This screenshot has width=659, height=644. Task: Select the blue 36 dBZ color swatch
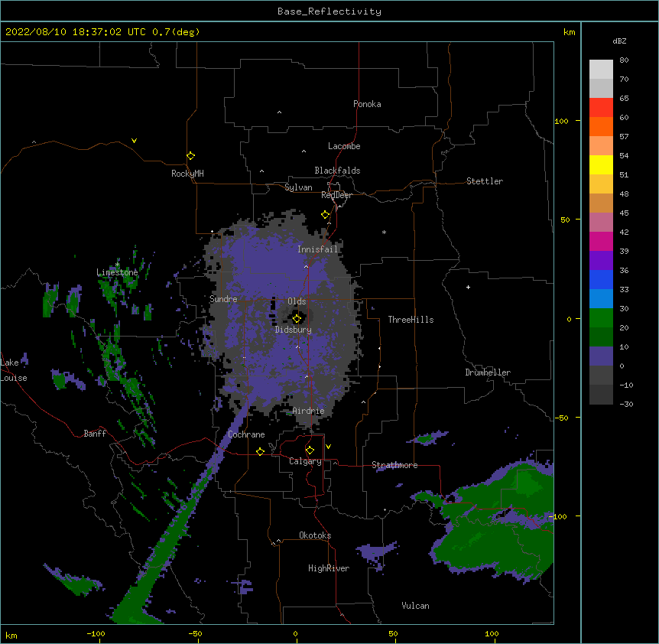(601, 280)
